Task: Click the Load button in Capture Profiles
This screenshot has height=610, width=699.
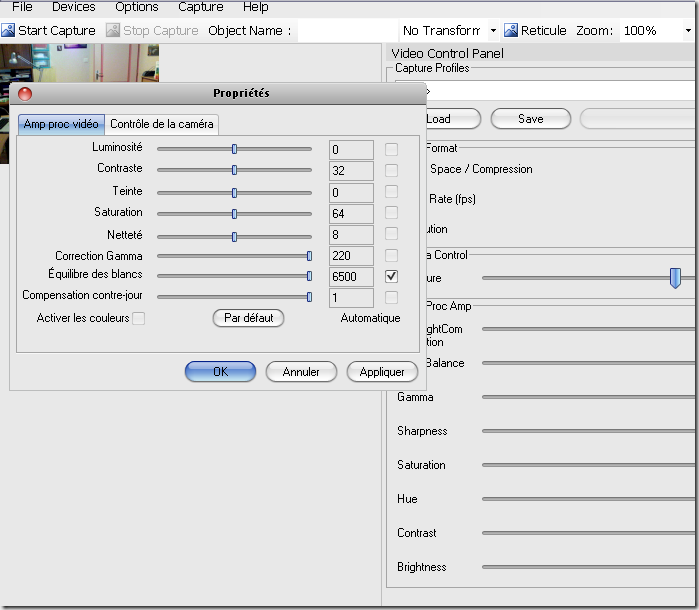Action: pyautogui.click(x=452, y=119)
